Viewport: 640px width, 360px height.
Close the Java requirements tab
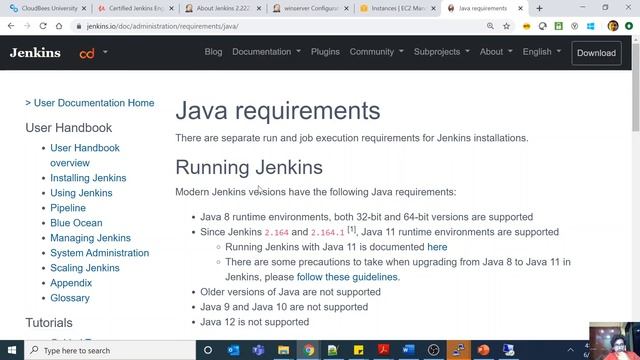520,8
